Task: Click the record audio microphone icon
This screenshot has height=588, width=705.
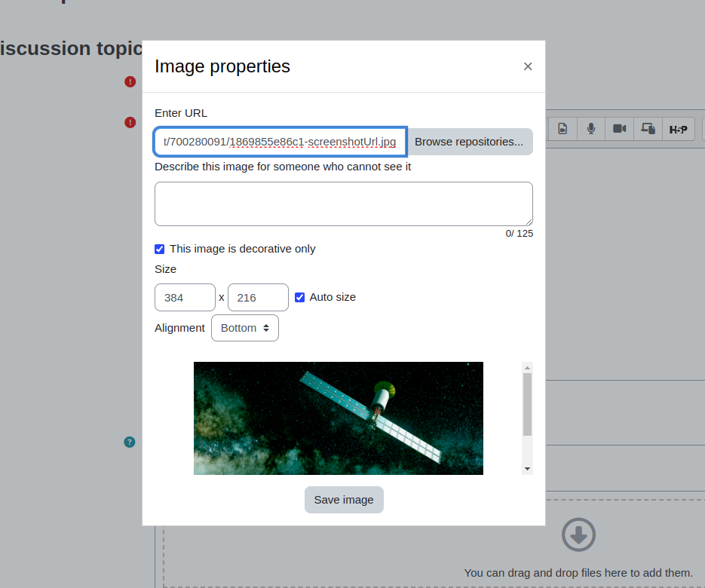Action: [x=591, y=129]
